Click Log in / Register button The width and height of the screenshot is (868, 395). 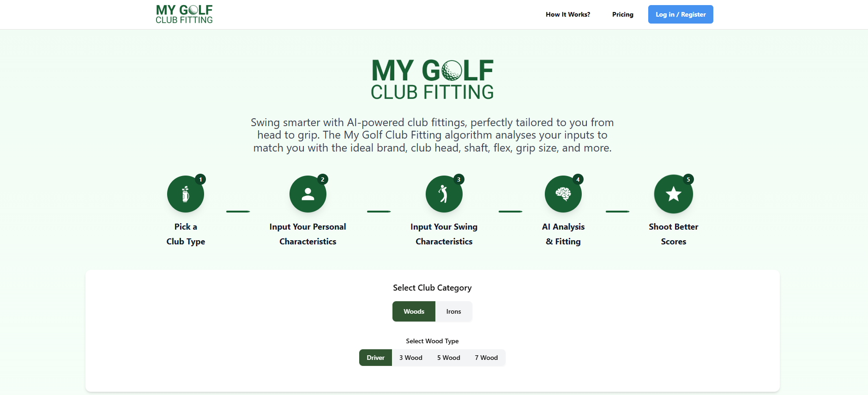[x=681, y=14]
